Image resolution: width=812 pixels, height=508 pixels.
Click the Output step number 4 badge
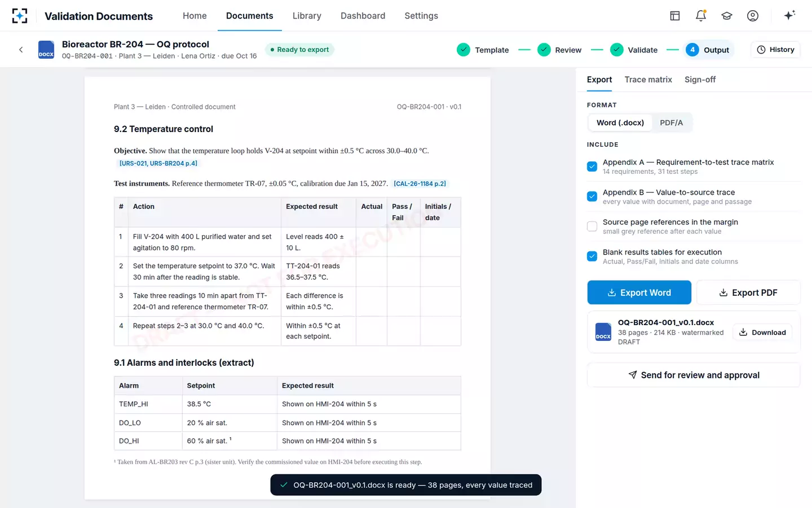692,50
